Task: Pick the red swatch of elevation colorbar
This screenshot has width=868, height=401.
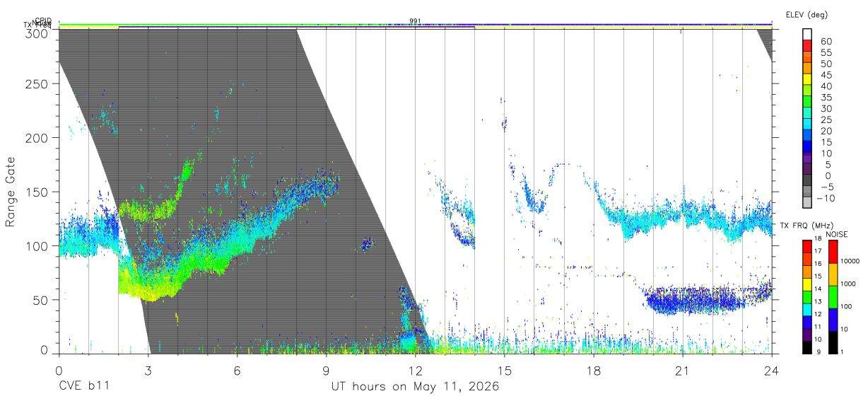Action: 807,47
